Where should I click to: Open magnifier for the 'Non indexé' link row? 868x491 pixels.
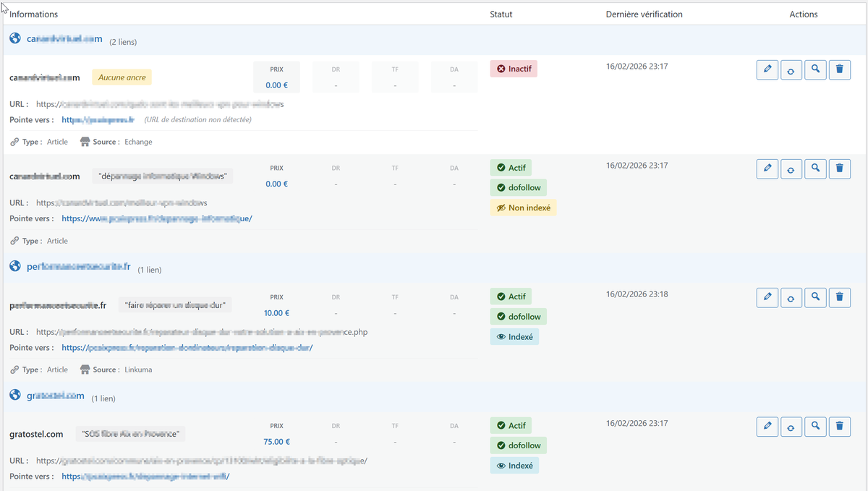click(815, 168)
